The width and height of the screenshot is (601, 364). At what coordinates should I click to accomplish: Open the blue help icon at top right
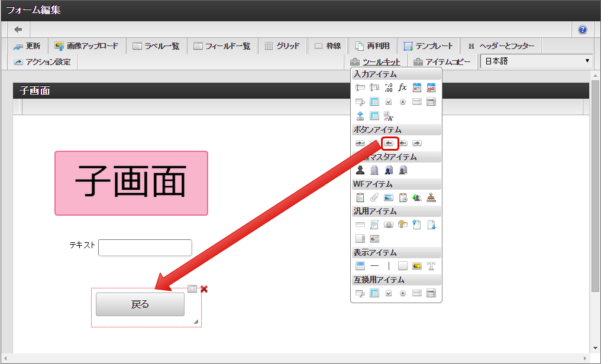(582, 30)
